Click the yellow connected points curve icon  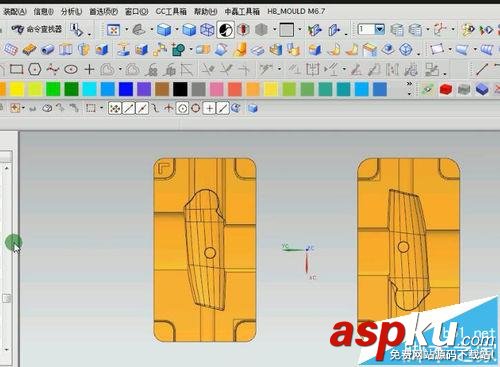tap(160, 50)
